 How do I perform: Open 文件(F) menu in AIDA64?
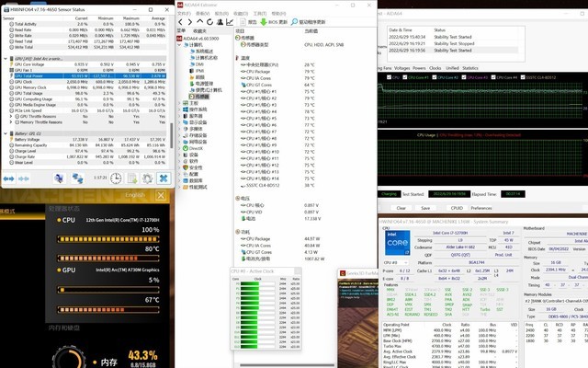(x=184, y=14)
